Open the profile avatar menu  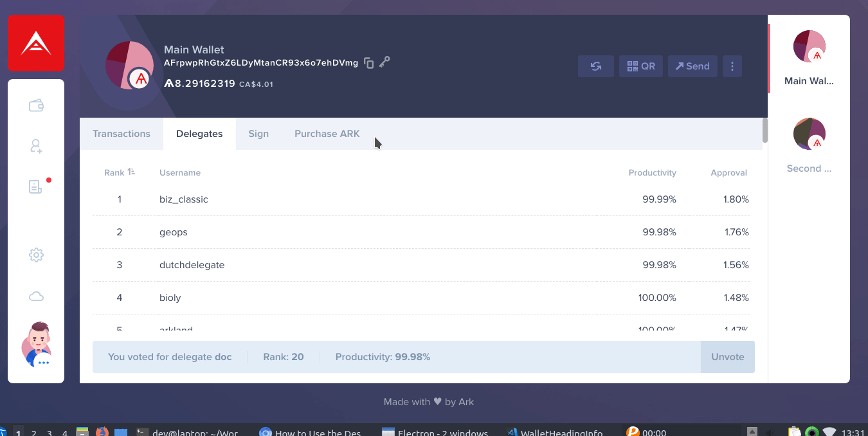point(36,345)
